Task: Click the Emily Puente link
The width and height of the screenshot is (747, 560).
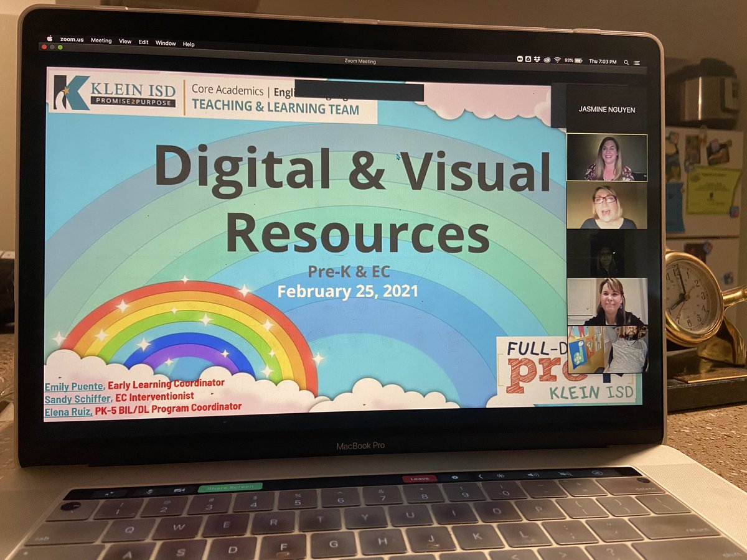Action: 73,386
